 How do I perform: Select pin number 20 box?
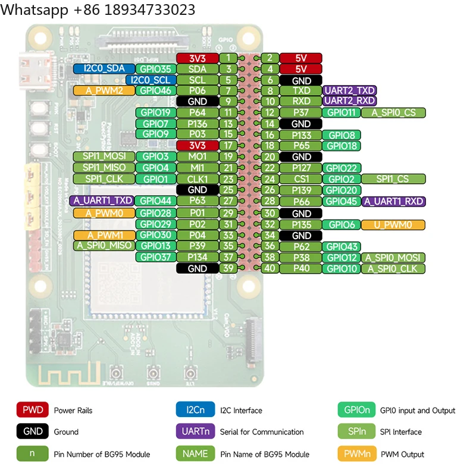click(x=270, y=156)
